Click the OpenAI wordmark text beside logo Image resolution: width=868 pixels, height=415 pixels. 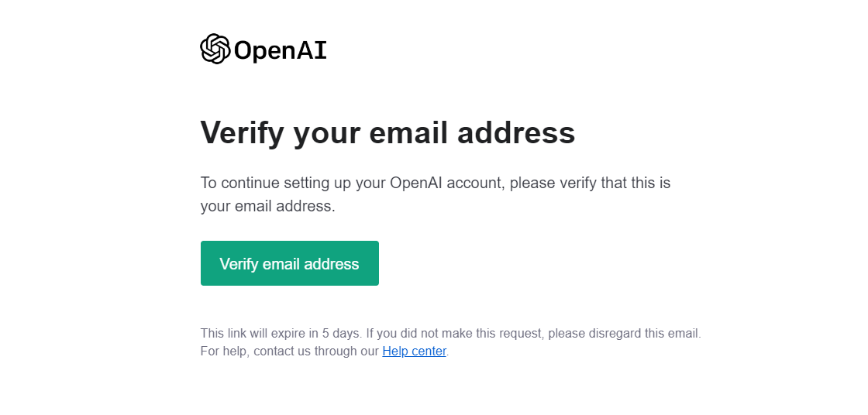[x=280, y=50]
